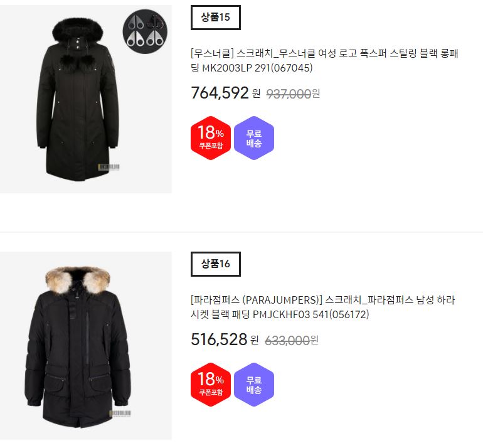Click the 상품16 label box
483x448 pixels.
(x=216, y=264)
